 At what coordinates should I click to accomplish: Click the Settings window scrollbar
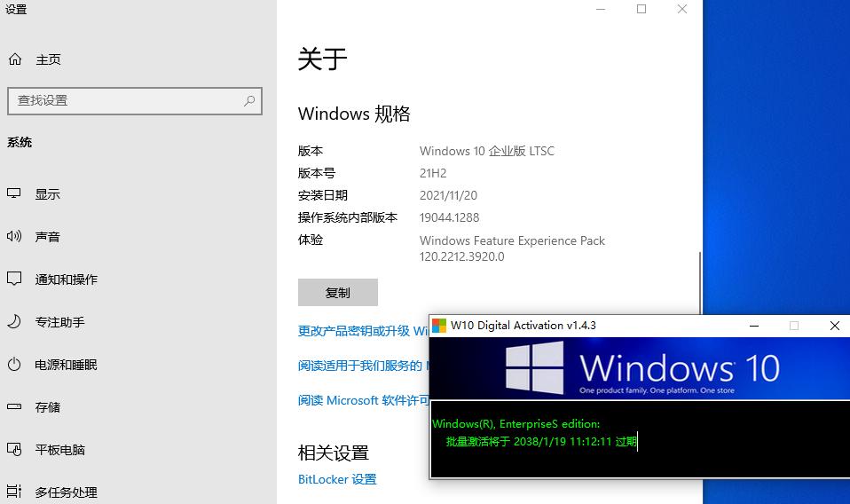700,283
